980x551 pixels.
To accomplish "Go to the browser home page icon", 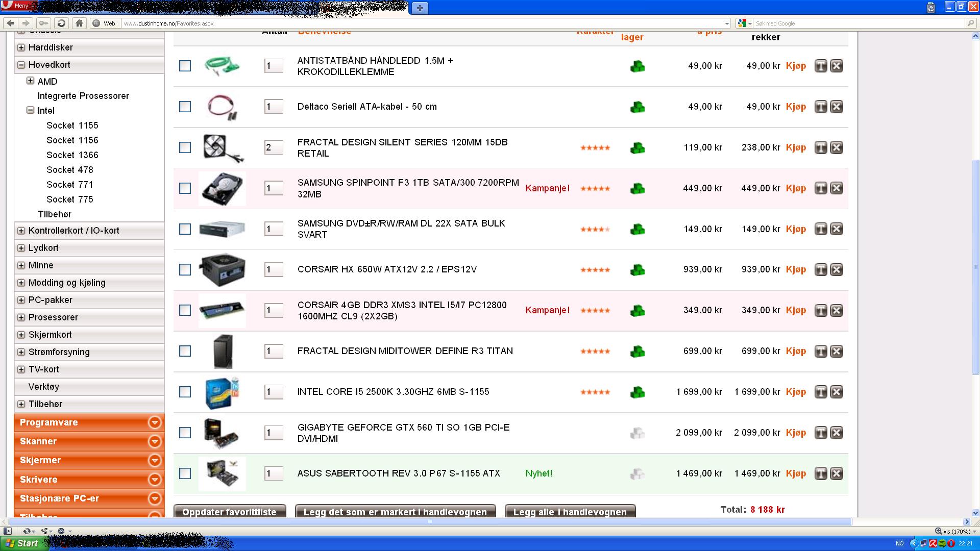I will [x=79, y=23].
